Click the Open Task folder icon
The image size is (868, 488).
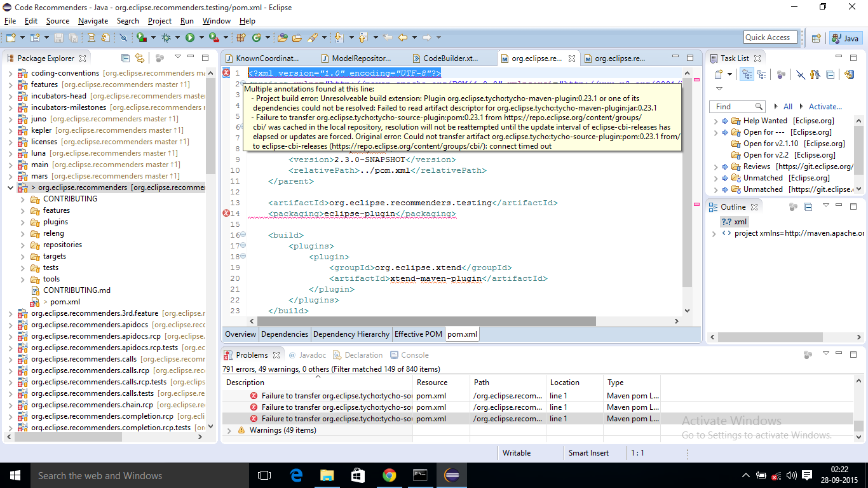click(297, 37)
